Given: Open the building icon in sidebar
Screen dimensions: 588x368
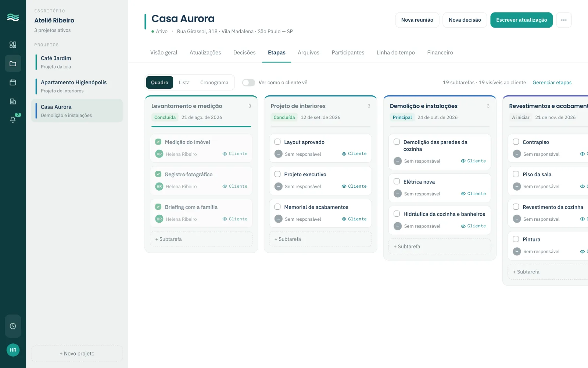Looking at the screenshot, I should (x=13, y=102).
